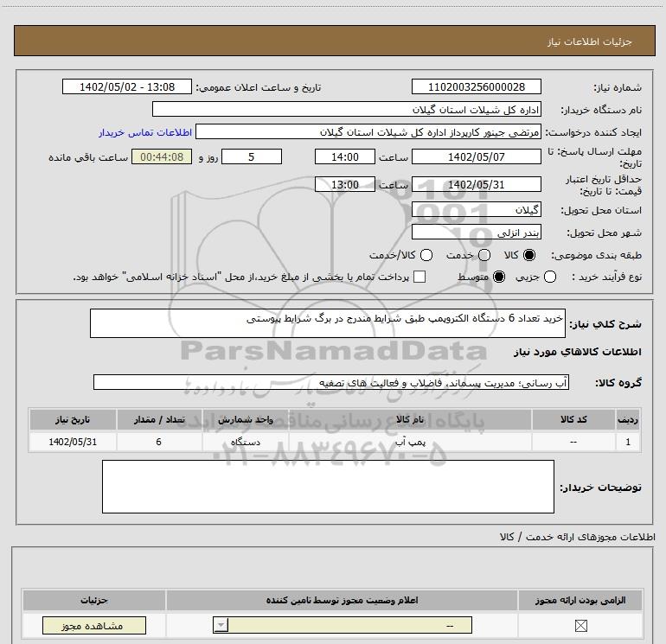
Task: Click the جزئیات column header
Action: [x=94, y=600]
